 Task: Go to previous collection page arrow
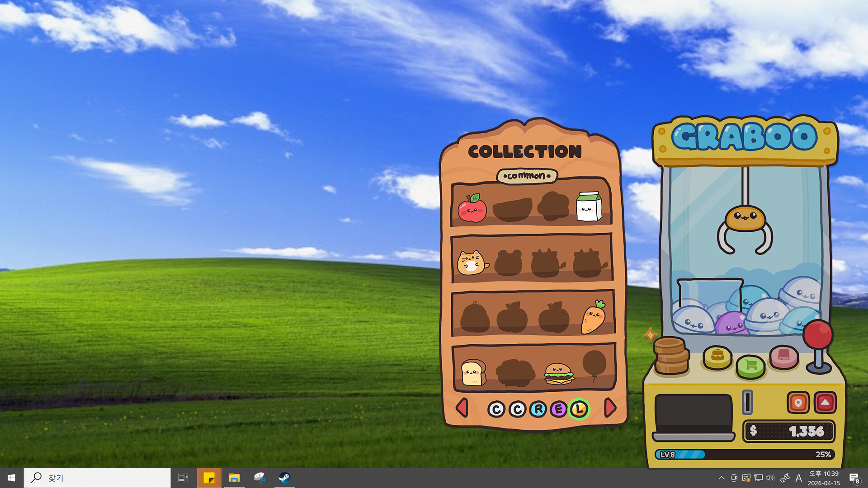(x=462, y=408)
